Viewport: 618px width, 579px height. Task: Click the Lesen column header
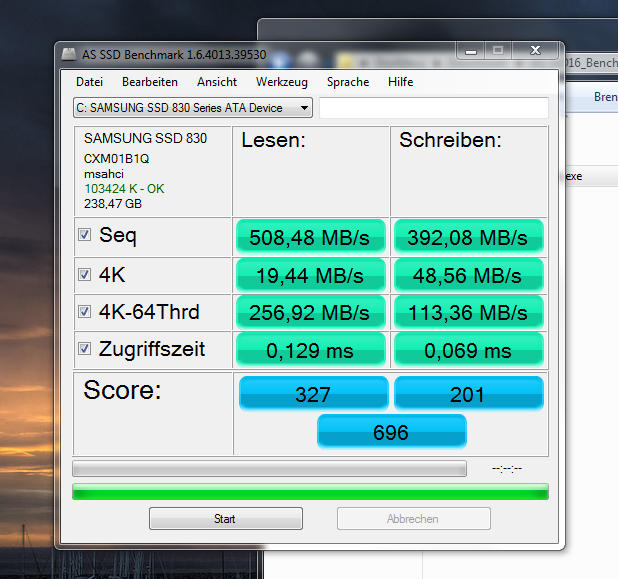click(274, 140)
